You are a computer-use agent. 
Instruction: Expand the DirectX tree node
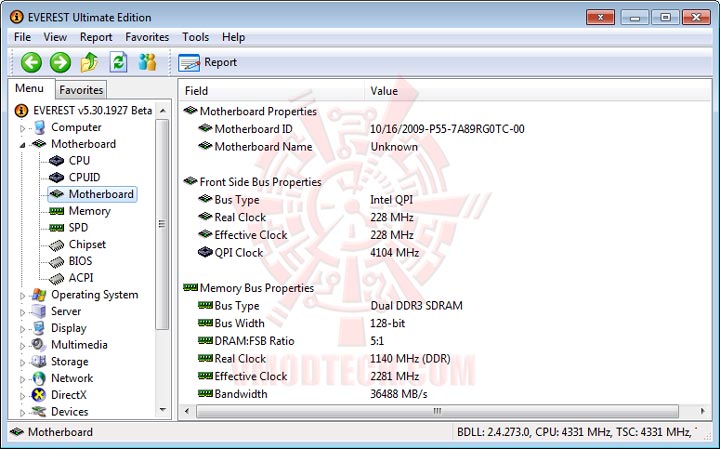coord(22,396)
